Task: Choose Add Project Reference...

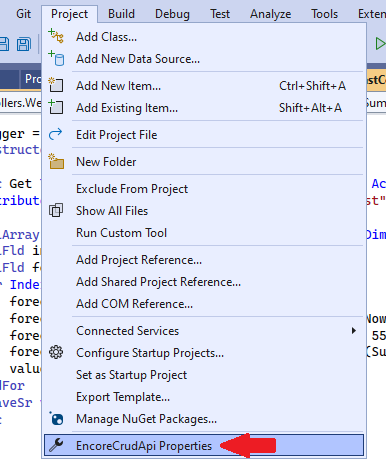Action: pos(203,260)
